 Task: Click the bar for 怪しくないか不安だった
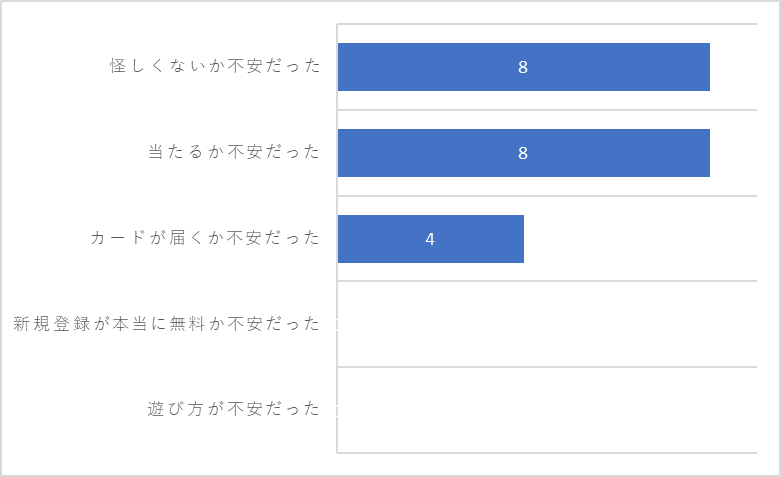pos(523,67)
